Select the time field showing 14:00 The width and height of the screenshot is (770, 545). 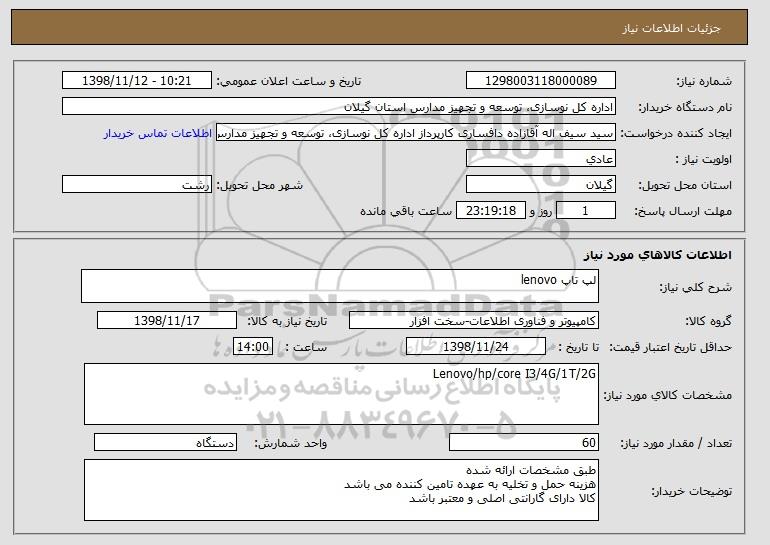[x=253, y=347]
